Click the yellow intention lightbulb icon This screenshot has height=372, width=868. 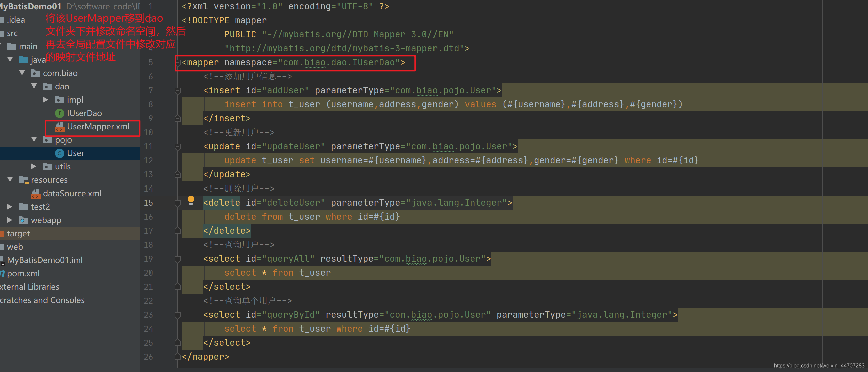coord(191,200)
